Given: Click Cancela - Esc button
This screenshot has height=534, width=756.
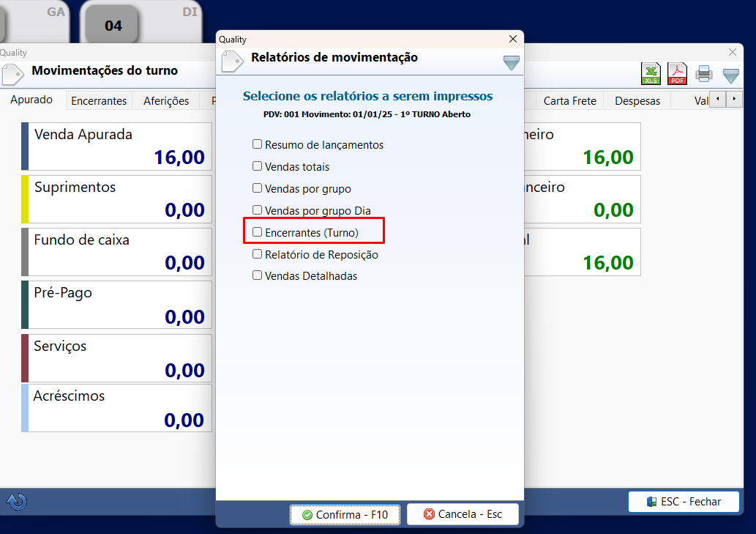Looking at the screenshot, I should pos(463,514).
